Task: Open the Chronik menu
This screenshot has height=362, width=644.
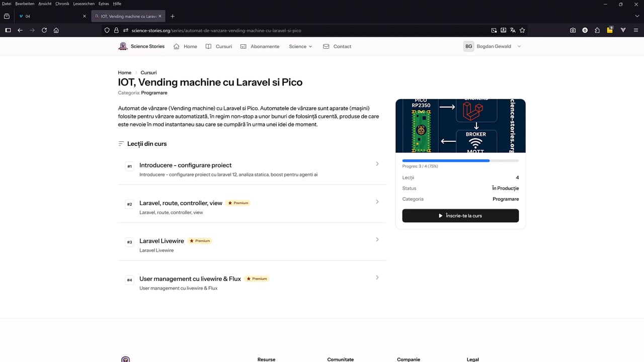Action: pyautogui.click(x=62, y=4)
